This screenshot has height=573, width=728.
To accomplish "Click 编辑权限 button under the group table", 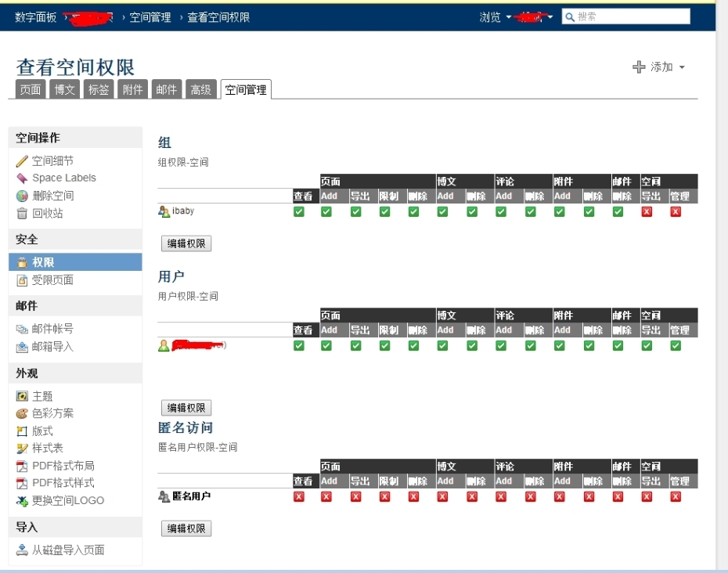I will pos(186,243).
